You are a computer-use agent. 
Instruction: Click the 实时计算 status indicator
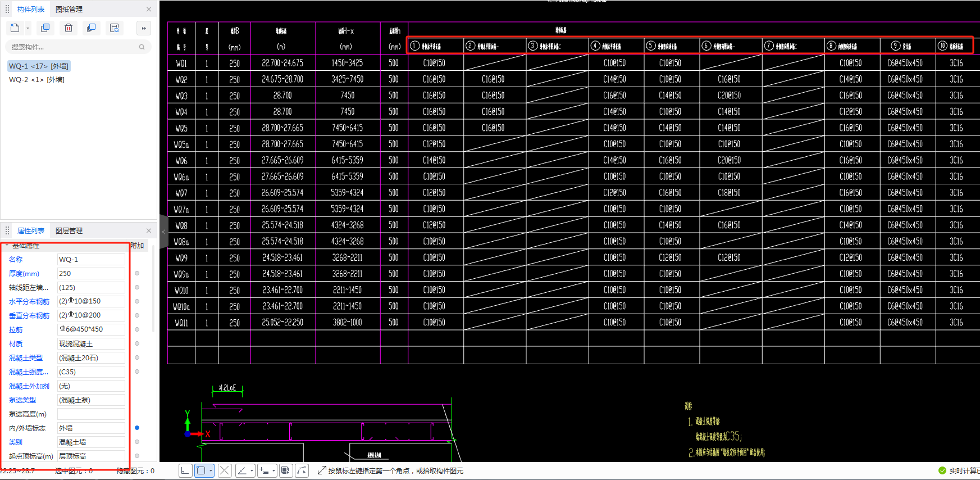(959, 470)
